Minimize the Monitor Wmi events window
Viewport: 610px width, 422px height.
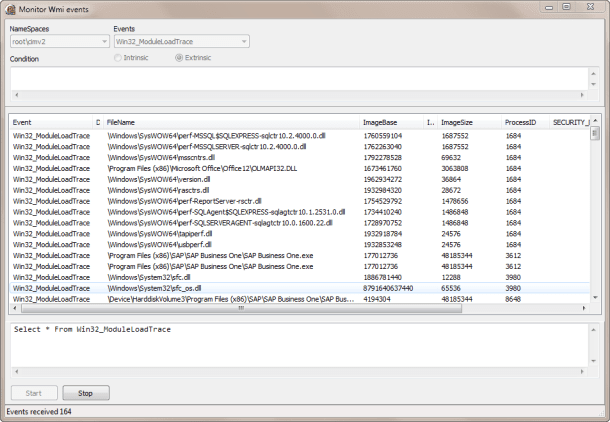541,8
